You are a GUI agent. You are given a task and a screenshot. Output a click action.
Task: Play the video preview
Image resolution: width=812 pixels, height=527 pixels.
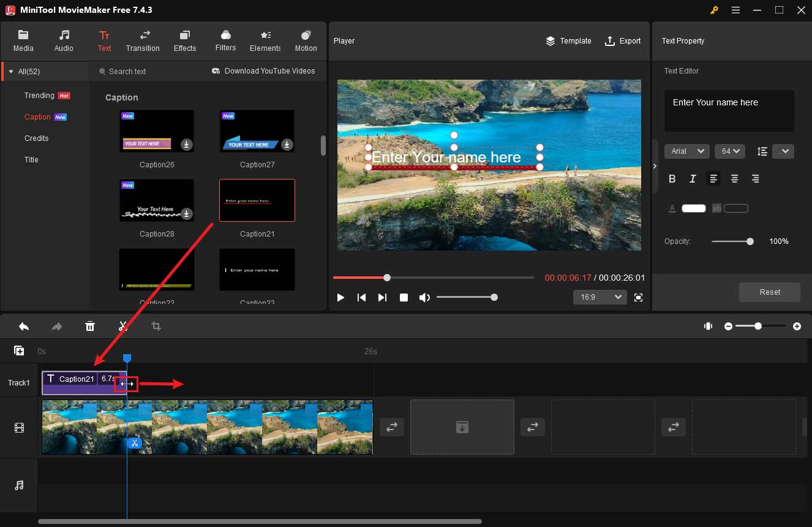(340, 297)
